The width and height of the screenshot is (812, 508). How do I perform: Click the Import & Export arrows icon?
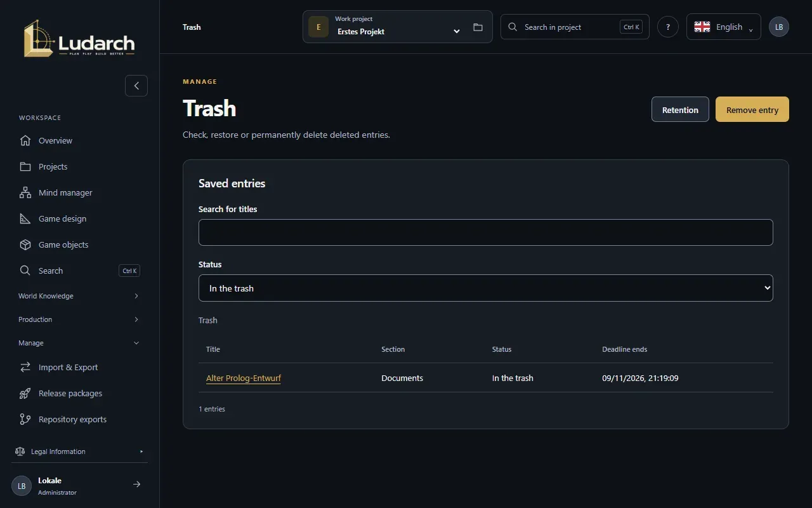coord(25,367)
